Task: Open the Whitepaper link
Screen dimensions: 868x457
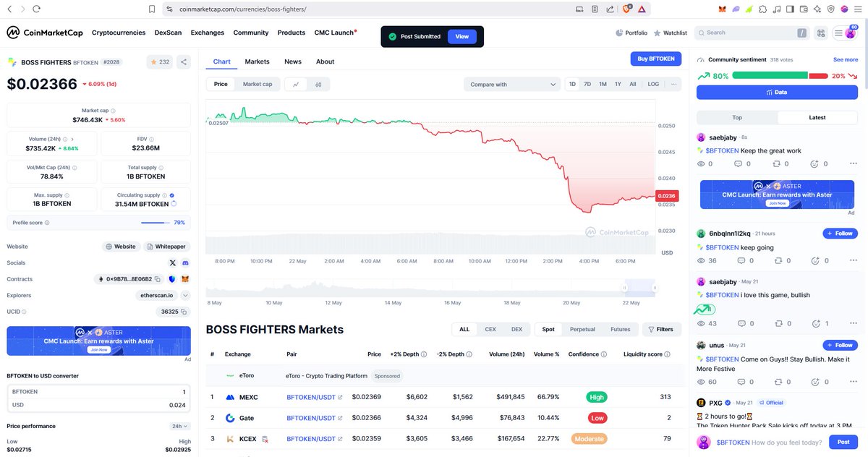Action: (x=167, y=247)
